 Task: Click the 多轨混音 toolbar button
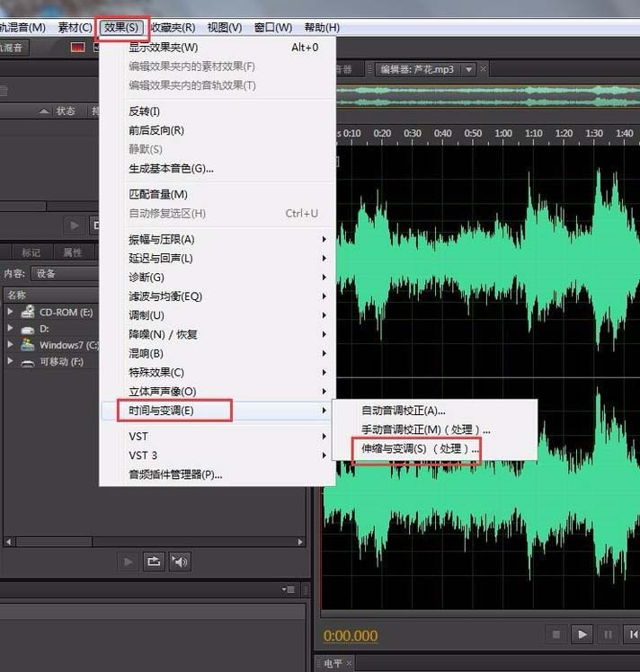pyautogui.click(x=13, y=48)
